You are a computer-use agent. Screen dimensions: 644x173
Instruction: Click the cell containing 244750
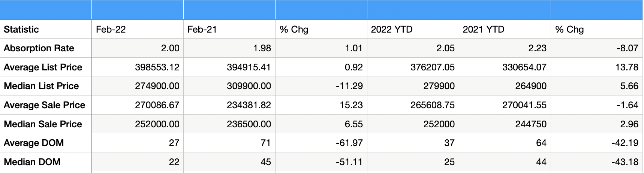(x=505, y=124)
